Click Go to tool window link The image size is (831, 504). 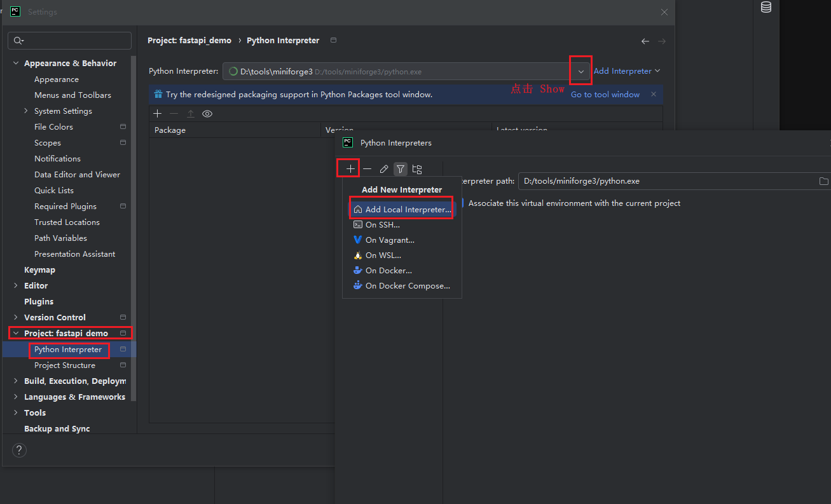pos(605,95)
